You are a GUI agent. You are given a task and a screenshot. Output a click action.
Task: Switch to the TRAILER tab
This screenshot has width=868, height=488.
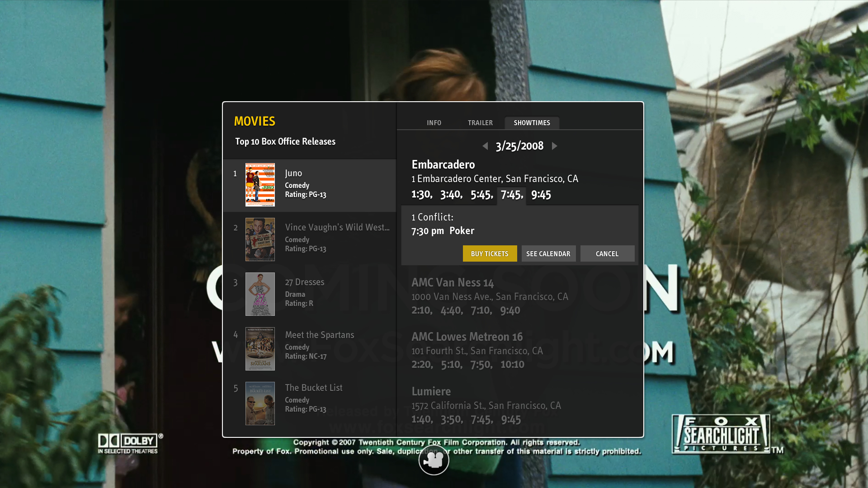coord(480,123)
